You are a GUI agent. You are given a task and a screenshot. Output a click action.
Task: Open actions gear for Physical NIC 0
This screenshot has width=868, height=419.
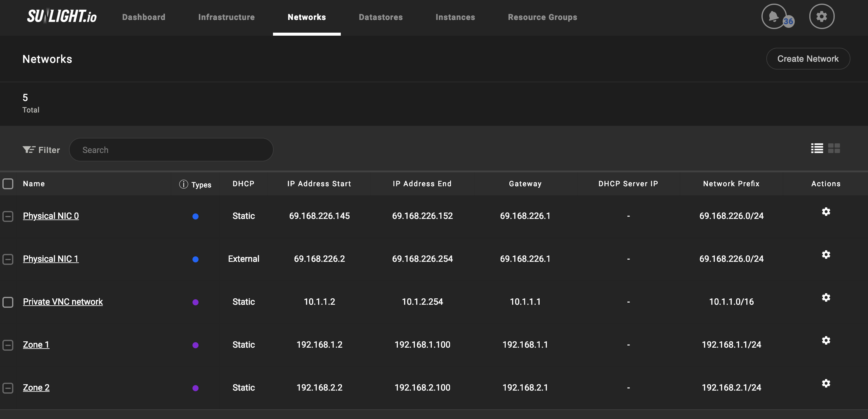tap(826, 211)
